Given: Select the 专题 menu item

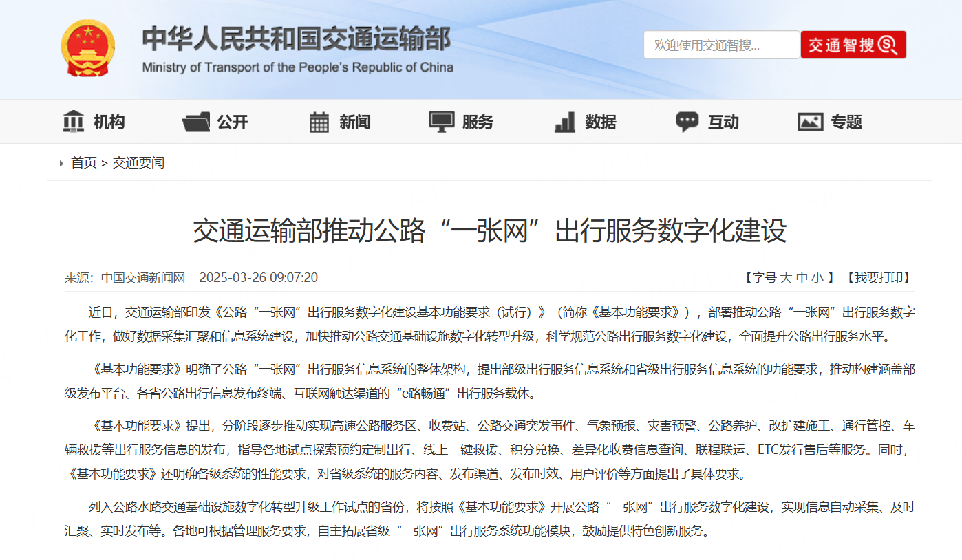Looking at the screenshot, I should coord(846,122).
